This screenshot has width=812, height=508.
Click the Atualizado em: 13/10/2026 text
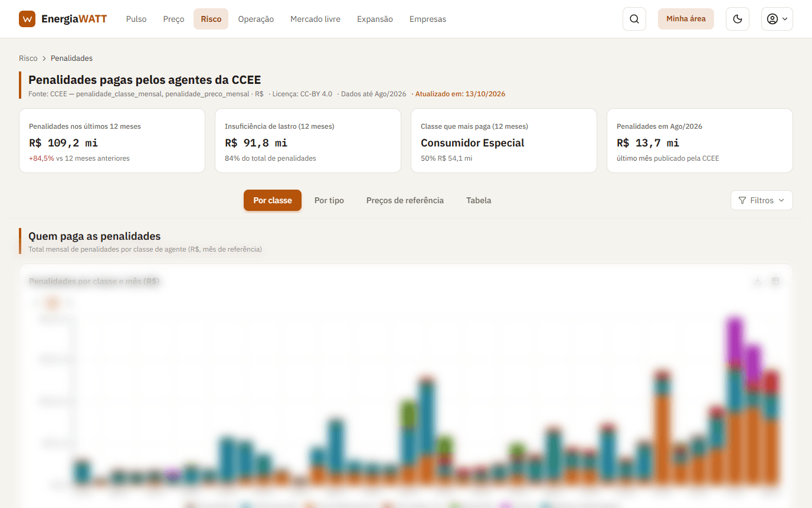point(460,94)
